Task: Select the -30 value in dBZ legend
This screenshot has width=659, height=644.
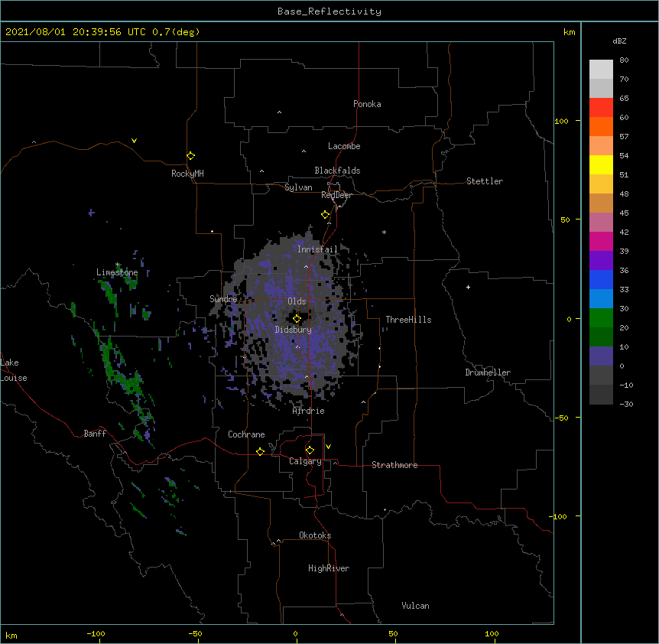Action: [x=626, y=405]
